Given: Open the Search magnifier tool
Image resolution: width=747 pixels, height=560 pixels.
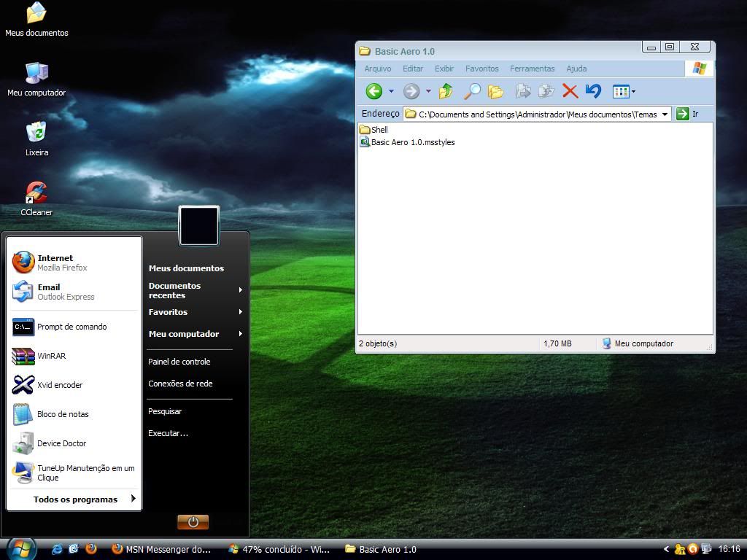Looking at the screenshot, I should (x=473, y=91).
